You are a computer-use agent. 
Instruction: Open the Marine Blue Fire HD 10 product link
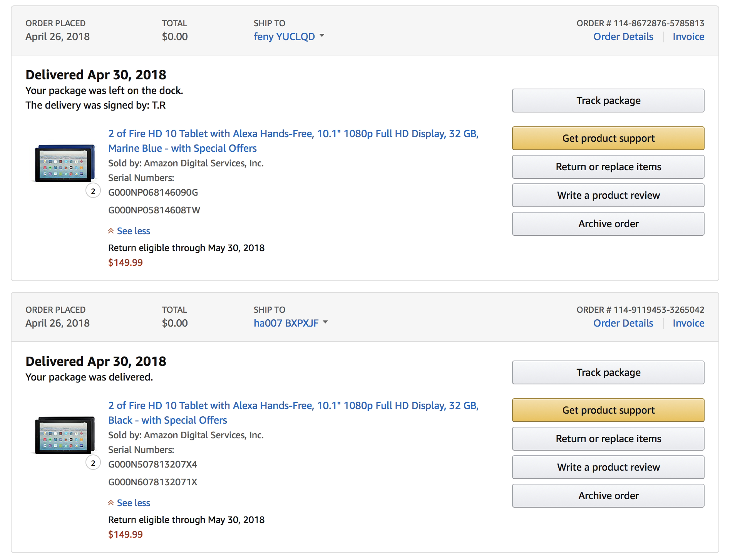(293, 134)
